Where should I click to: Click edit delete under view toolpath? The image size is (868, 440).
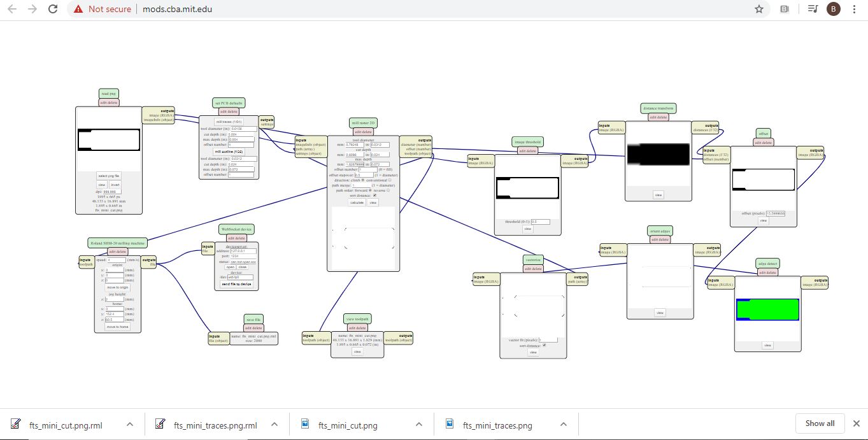pos(358,327)
